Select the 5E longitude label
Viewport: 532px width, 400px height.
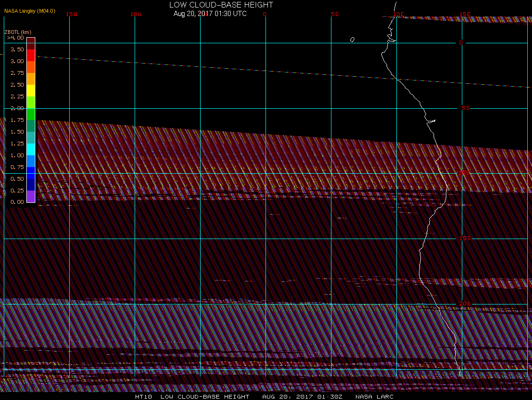(x=335, y=14)
